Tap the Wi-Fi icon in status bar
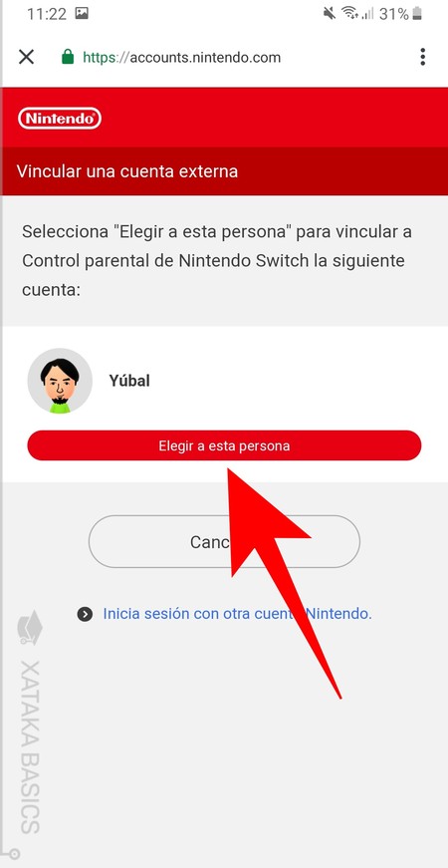This screenshot has width=448, height=868. (x=349, y=13)
